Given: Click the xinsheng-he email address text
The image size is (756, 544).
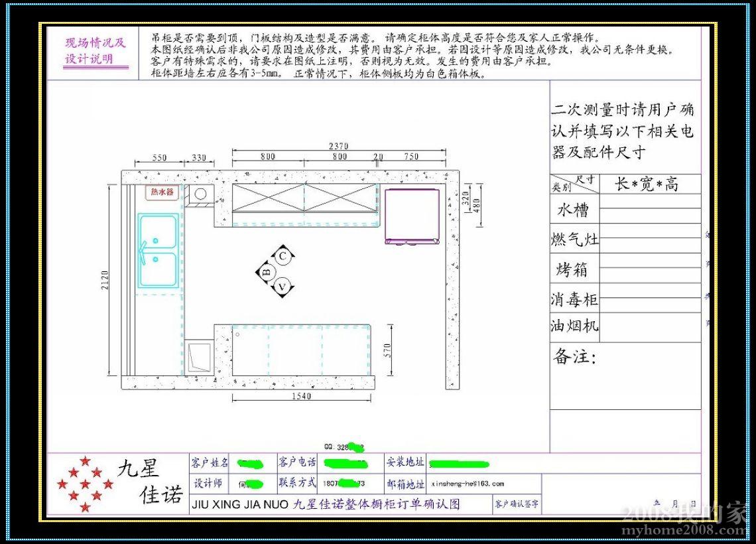Looking at the screenshot, I should tap(468, 484).
